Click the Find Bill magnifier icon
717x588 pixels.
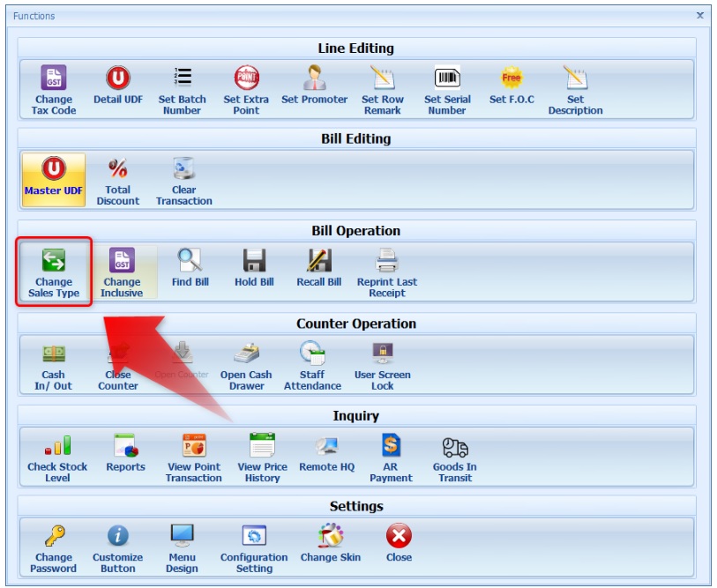pos(190,263)
